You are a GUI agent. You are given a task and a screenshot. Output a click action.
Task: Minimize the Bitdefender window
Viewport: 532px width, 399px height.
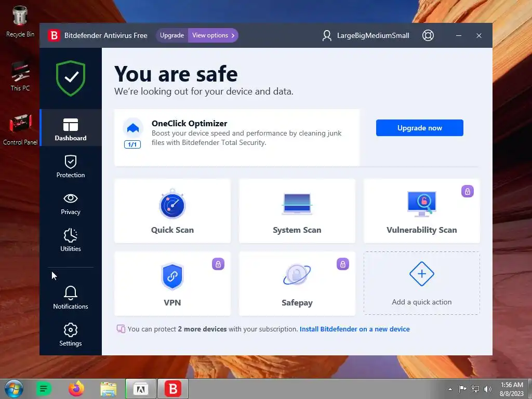pyautogui.click(x=458, y=35)
